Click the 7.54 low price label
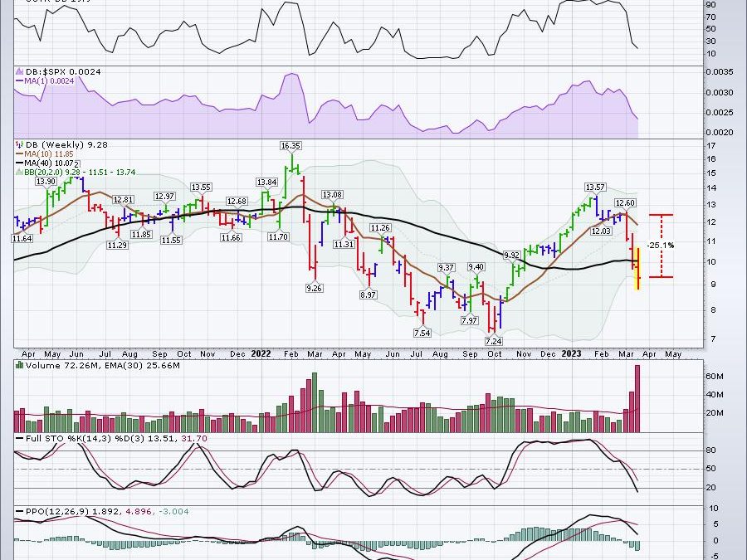 point(422,333)
